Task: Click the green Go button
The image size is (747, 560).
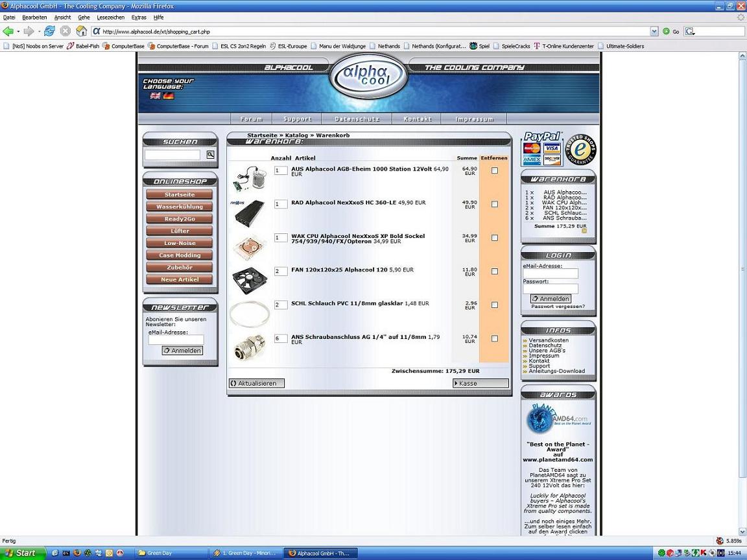Action: click(670, 31)
